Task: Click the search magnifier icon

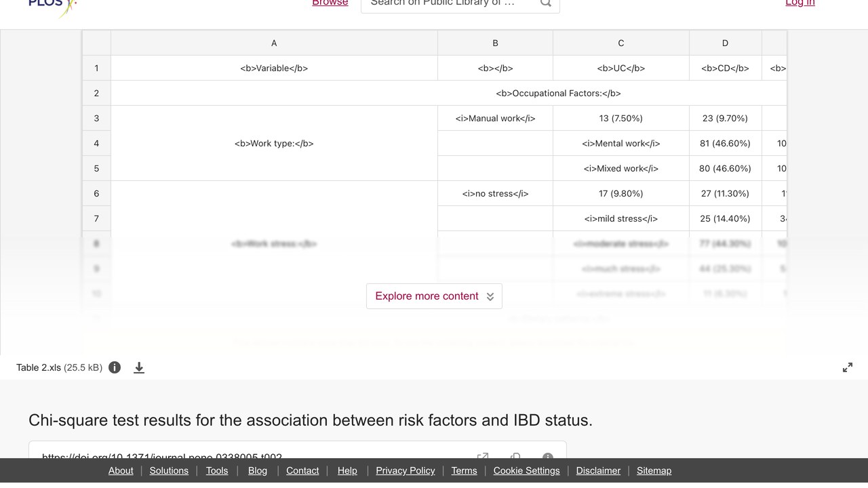Action: (x=545, y=3)
